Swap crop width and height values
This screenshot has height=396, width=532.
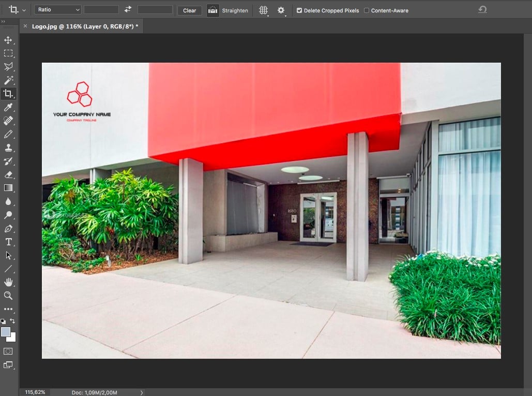(128, 10)
